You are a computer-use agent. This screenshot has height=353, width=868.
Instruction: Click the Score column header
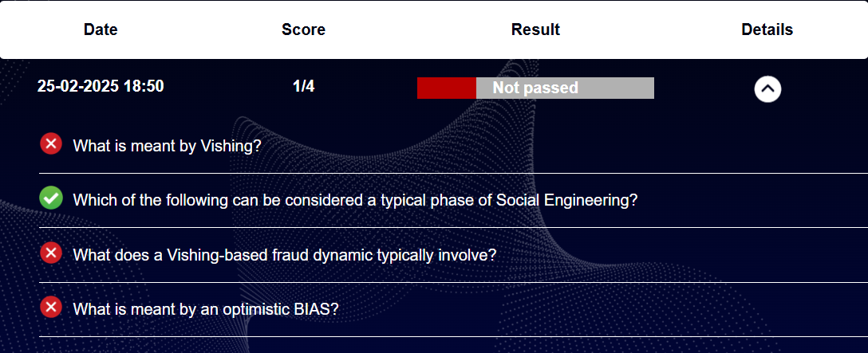(303, 29)
